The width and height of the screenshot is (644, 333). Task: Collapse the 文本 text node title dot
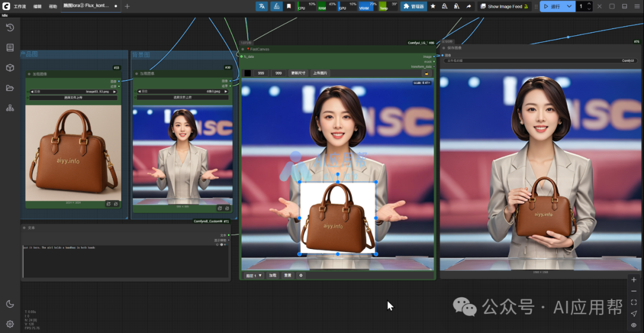pyautogui.click(x=24, y=228)
